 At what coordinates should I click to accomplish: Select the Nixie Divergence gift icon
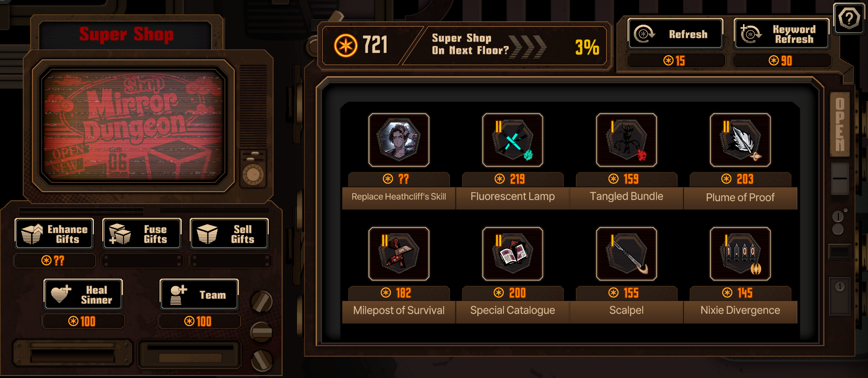point(740,254)
